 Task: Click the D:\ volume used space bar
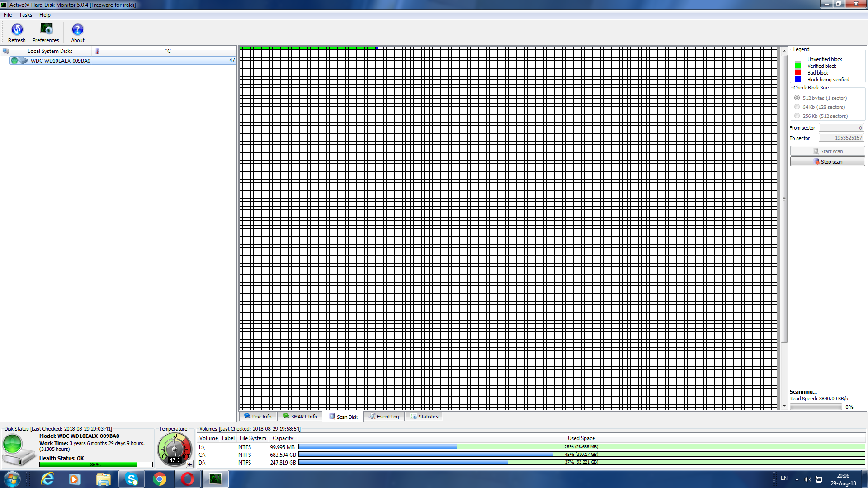pos(581,462)
